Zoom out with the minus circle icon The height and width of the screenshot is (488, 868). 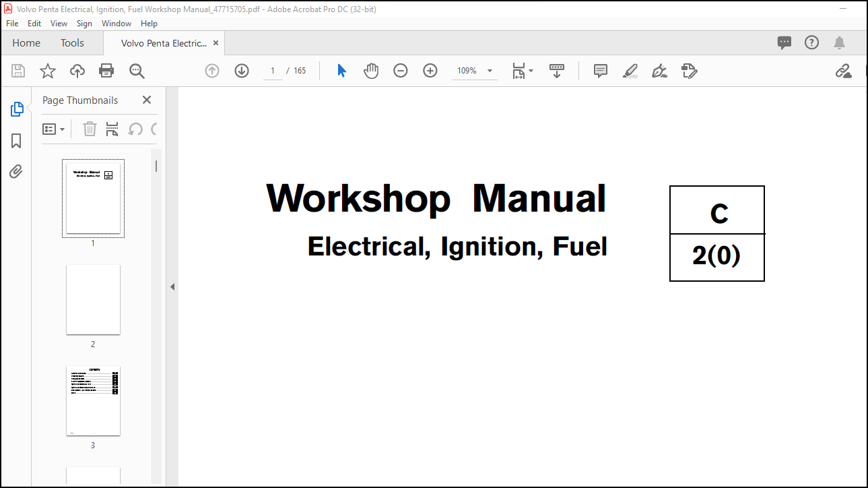click(x=401, y=71)
